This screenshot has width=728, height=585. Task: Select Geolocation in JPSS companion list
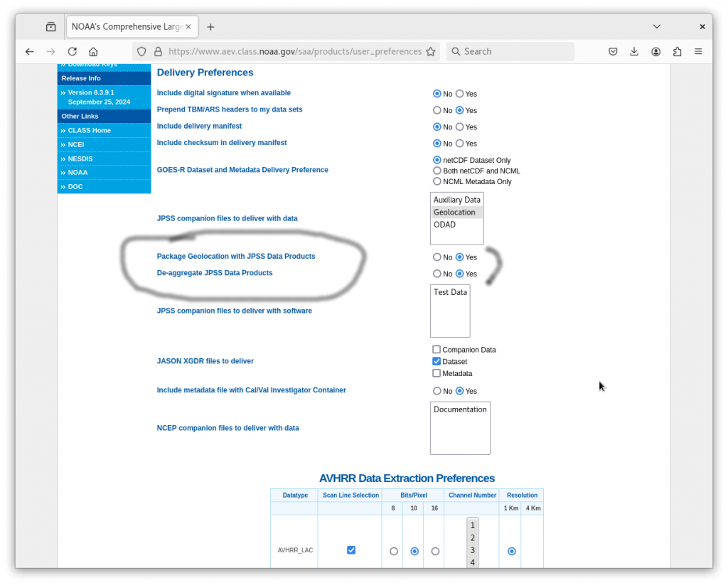pyautogui.click(x=454, y=213)
